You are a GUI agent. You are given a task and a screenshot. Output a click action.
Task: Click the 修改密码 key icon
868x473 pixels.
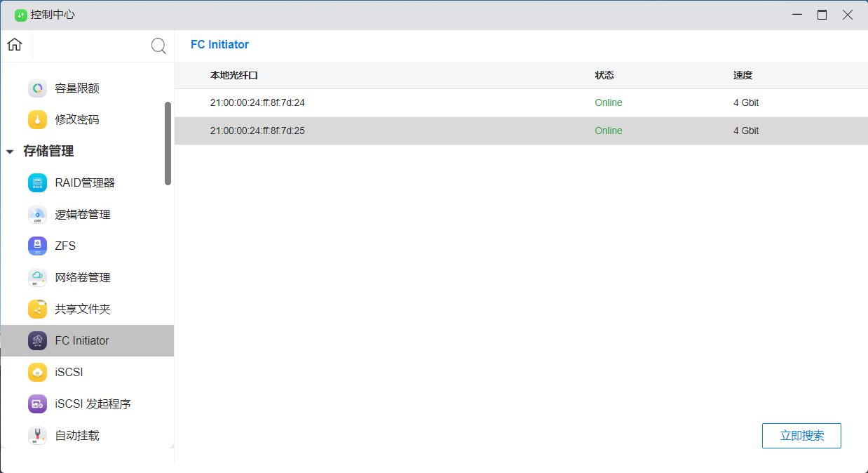pos(37,120)
